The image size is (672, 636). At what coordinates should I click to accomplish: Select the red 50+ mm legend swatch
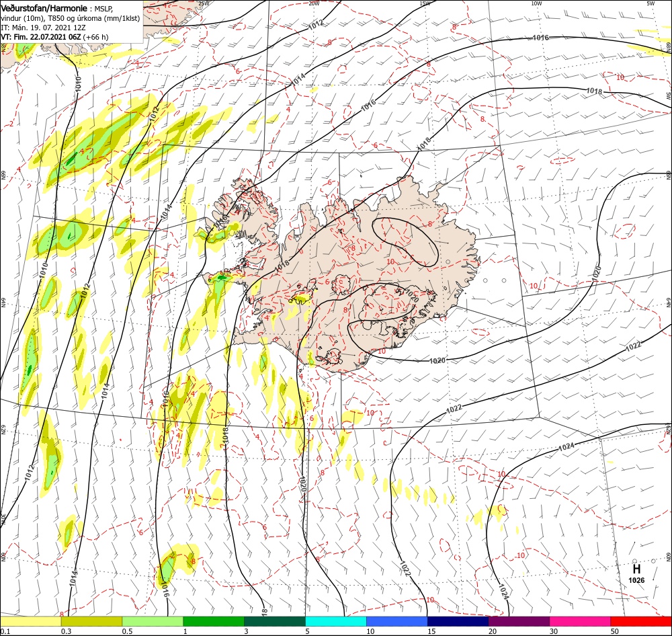[x=641, y=621]
